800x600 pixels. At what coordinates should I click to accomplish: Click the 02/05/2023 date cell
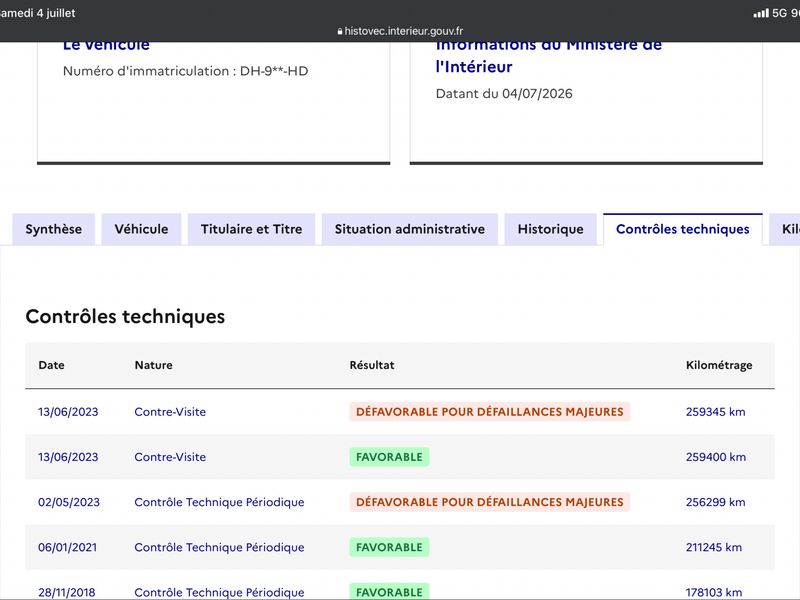pos(69,502)
